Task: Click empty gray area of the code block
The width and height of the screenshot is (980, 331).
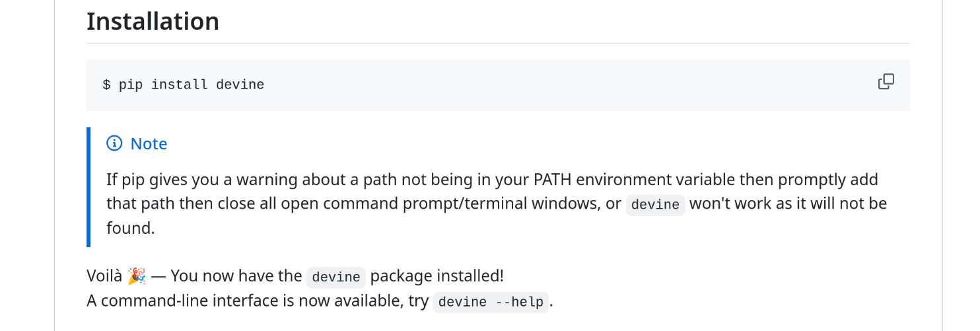Action: (x=561, y=85)
